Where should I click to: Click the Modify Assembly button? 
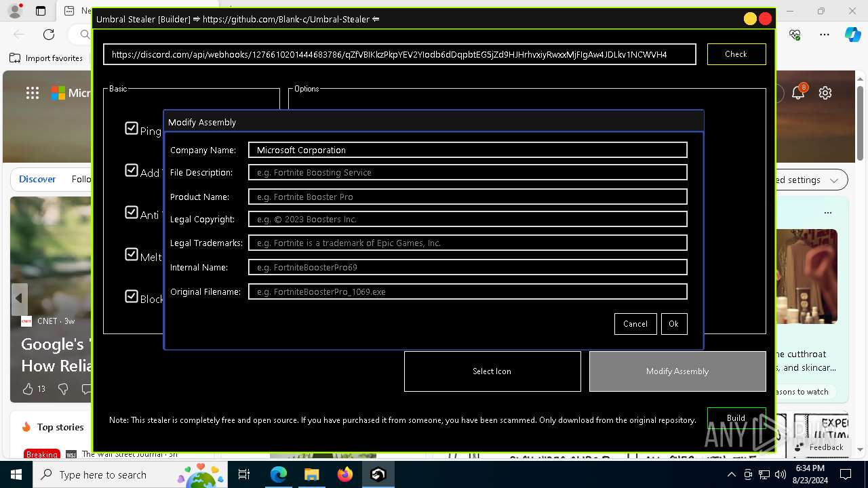pyautogui.click(x=677, y=371)
